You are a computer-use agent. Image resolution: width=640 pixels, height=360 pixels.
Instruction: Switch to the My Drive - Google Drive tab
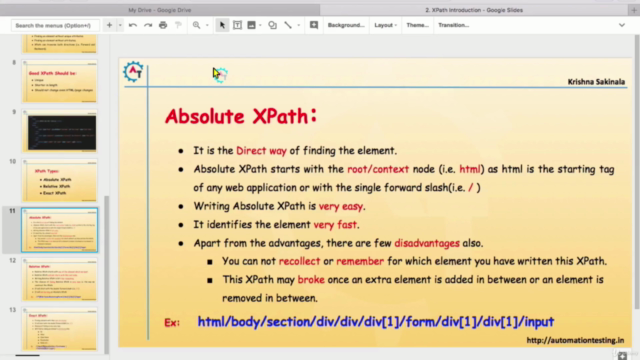(x=160, y=10)
